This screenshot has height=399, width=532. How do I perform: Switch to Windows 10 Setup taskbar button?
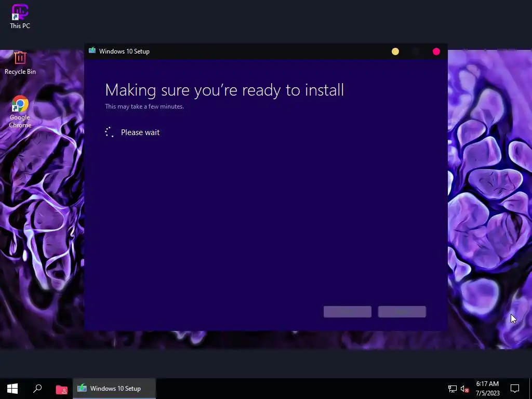114,389
